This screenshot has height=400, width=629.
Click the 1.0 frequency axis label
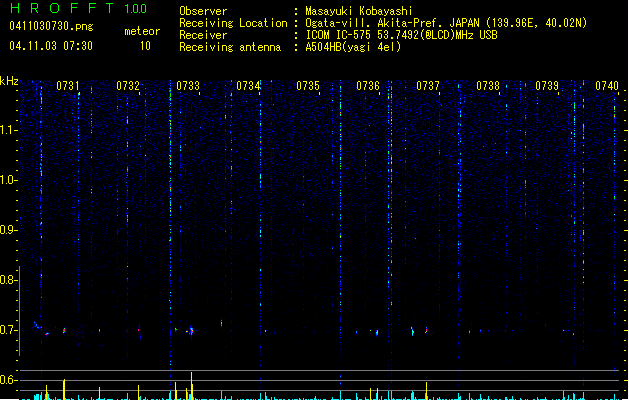point(9,180)
